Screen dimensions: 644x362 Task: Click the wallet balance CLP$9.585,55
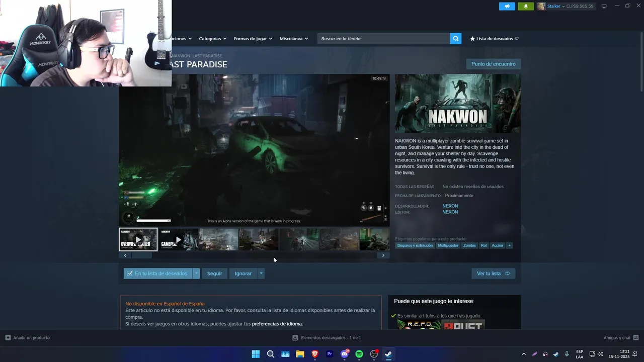(580, 6)
